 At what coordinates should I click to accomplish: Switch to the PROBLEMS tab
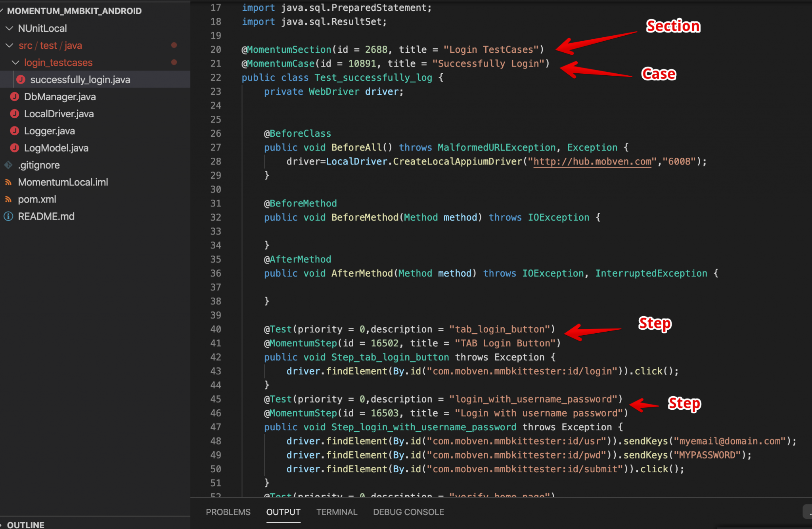pos(228,512)
